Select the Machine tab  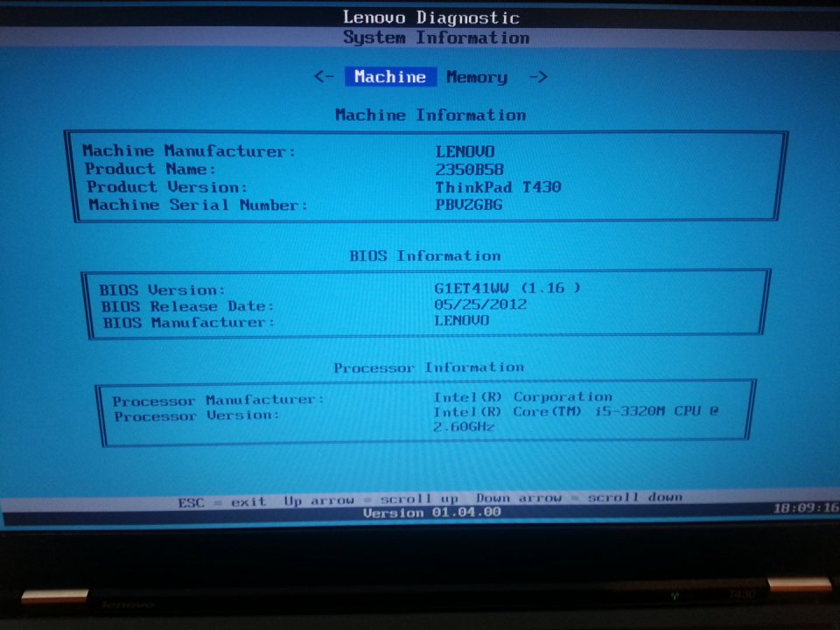point(390,77)
